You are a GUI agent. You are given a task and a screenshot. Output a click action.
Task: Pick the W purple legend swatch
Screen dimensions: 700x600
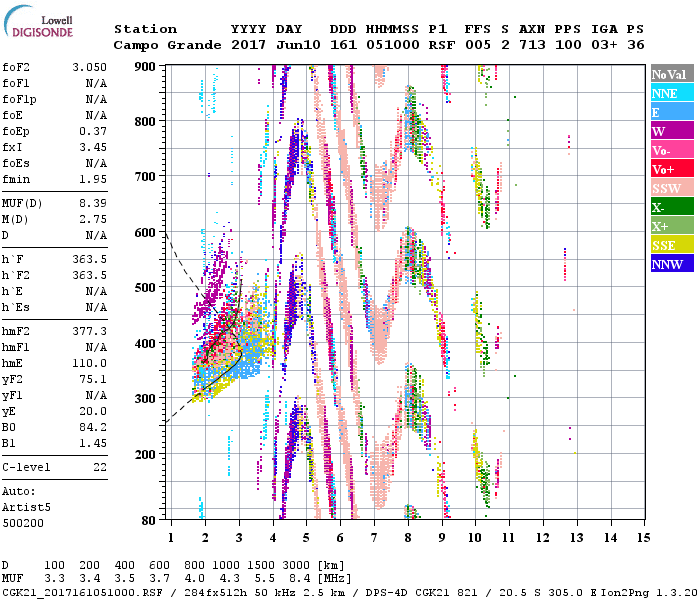click(671, 131)
